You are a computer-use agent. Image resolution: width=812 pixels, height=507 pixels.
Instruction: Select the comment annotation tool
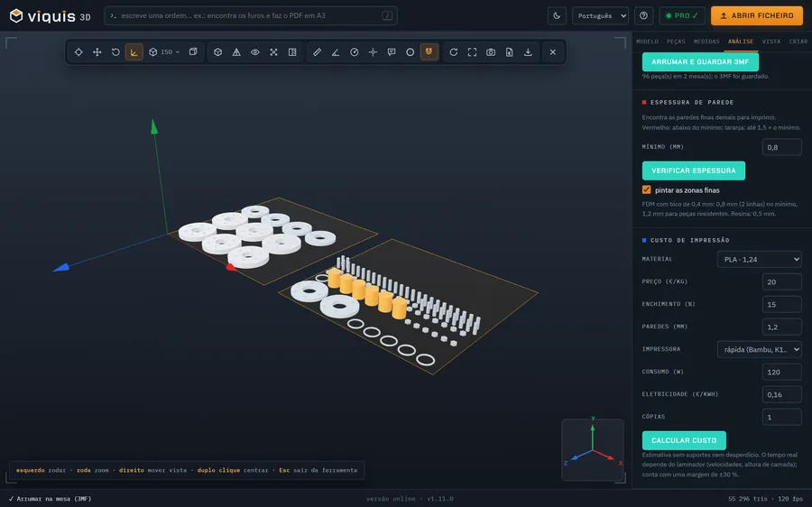point(392,51)
